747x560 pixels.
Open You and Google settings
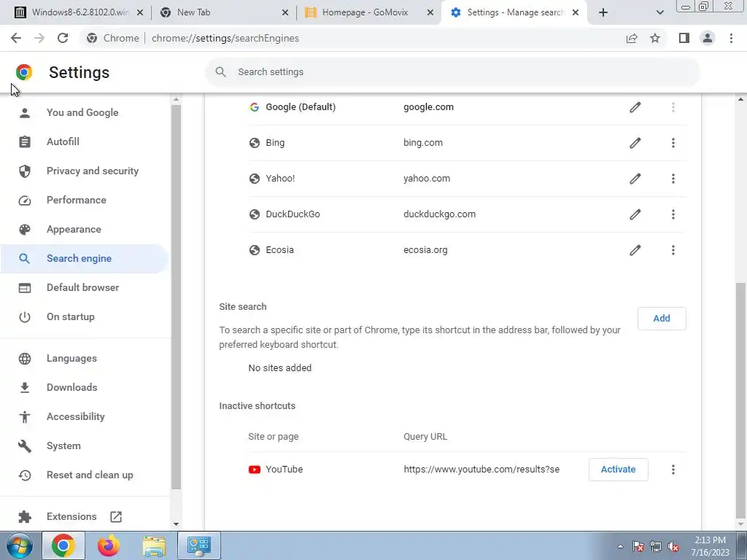[x=85, y=113]
